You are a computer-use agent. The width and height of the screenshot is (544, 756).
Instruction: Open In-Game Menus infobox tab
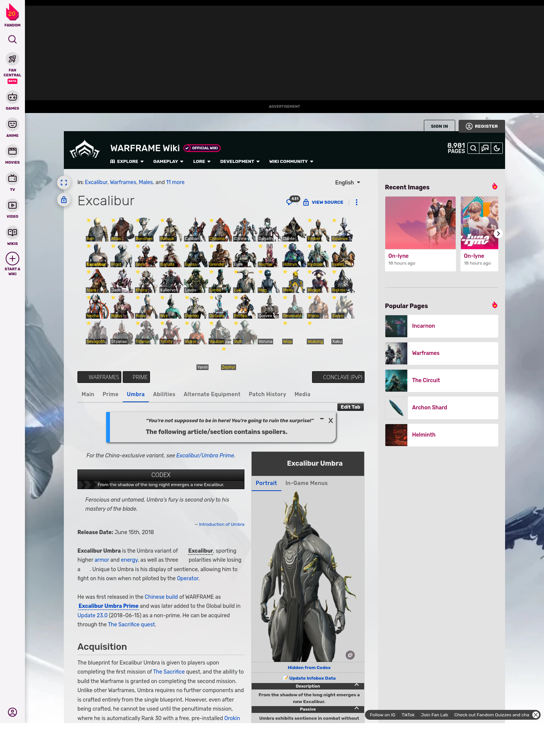307,483
